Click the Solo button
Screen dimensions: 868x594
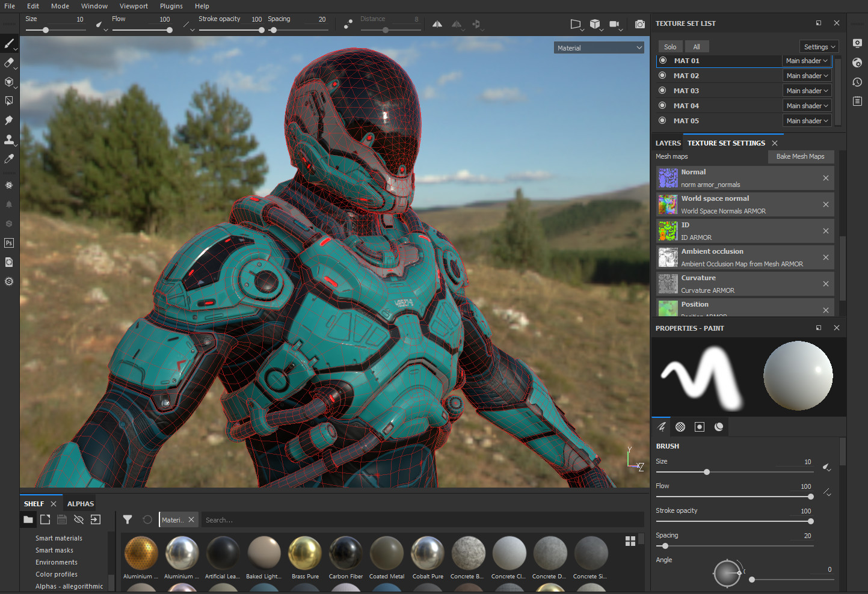(x=670, y=47)
